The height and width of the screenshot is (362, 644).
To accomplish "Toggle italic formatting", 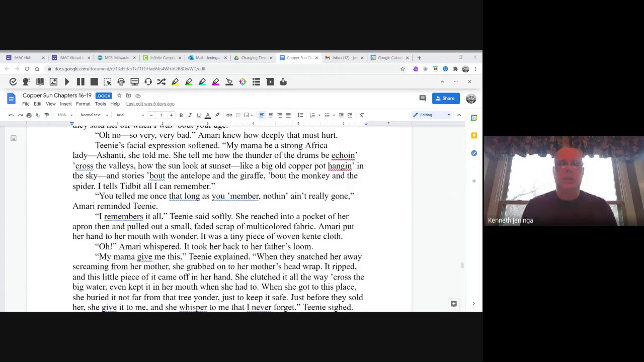I will pos(190,115).
